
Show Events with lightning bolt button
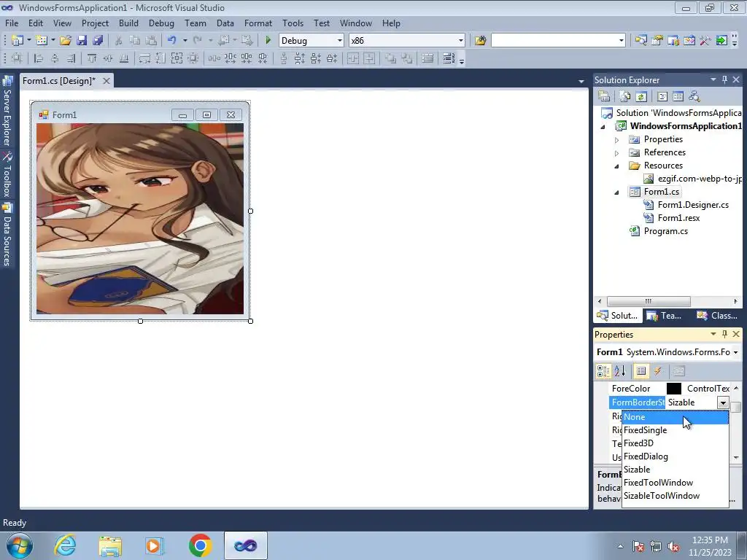(658, 371)
